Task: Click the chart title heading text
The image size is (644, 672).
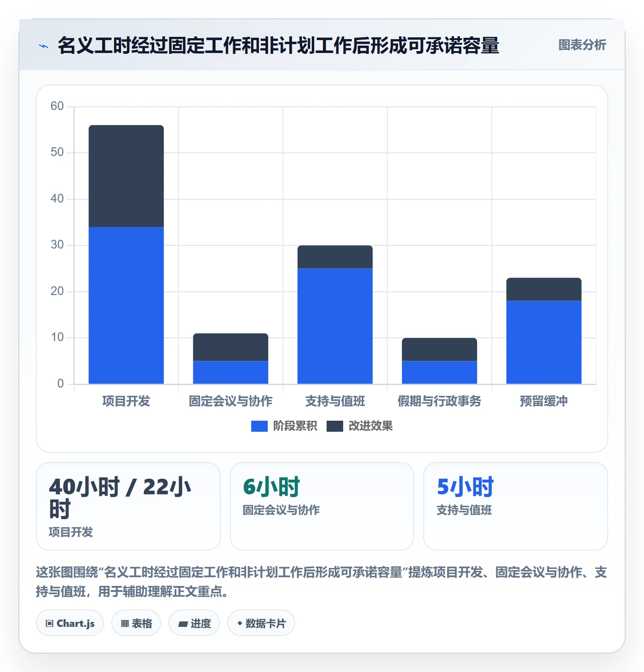Action: [x=278, y=46]
